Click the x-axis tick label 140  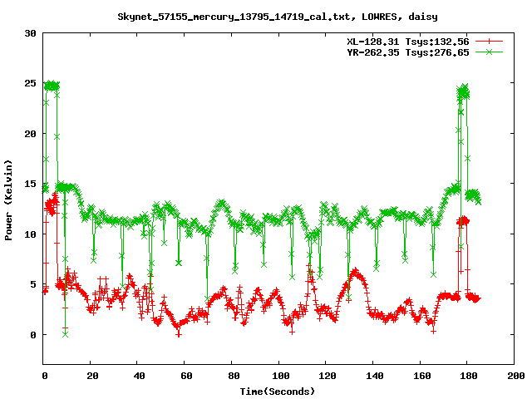tap(375, 376)
